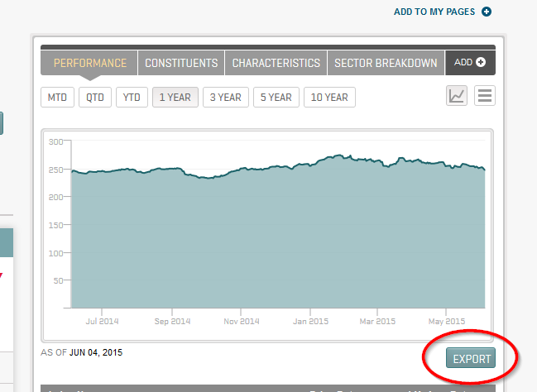Viewport: 537px width, 392px height.
Task: Set the range to YTD
Action: point(132,98)
